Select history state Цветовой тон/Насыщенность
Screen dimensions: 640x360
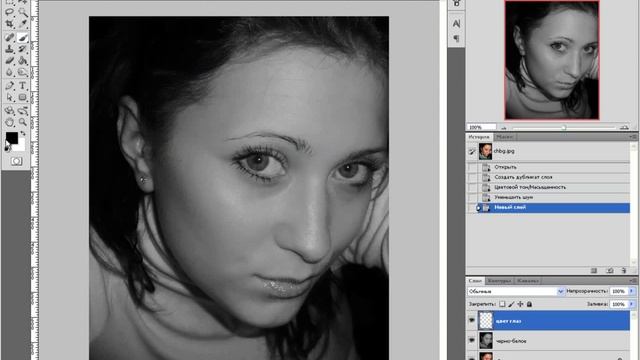tap(548, 187)
